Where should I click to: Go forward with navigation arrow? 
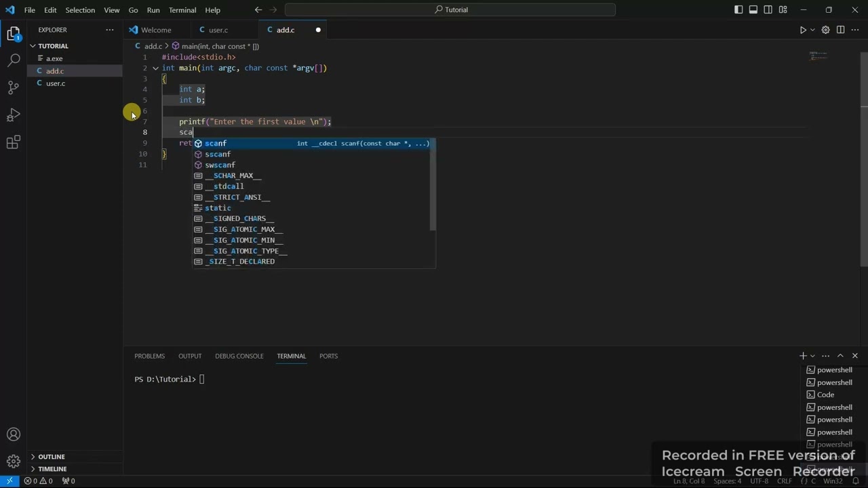[274, 9]
